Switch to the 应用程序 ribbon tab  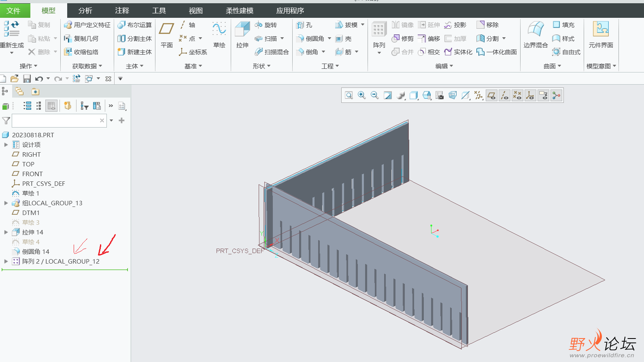coord(290,11)
